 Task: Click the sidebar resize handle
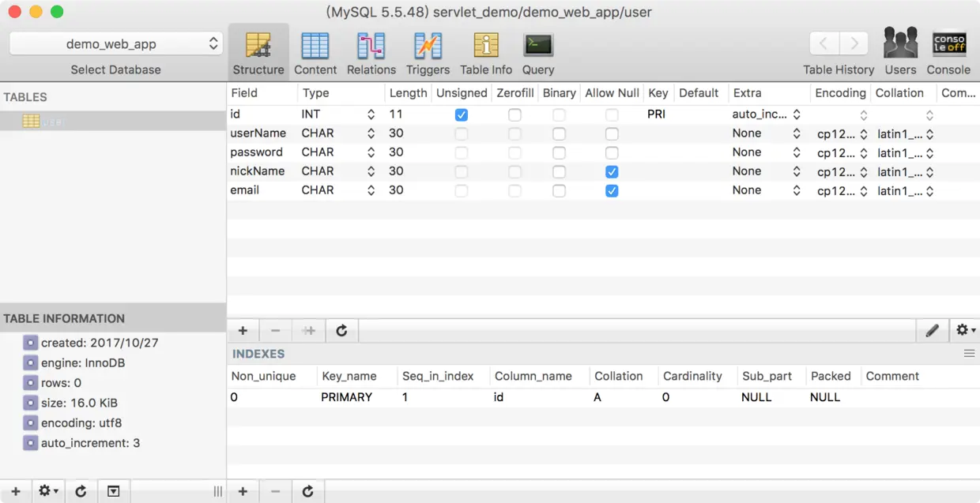point(217,491)
